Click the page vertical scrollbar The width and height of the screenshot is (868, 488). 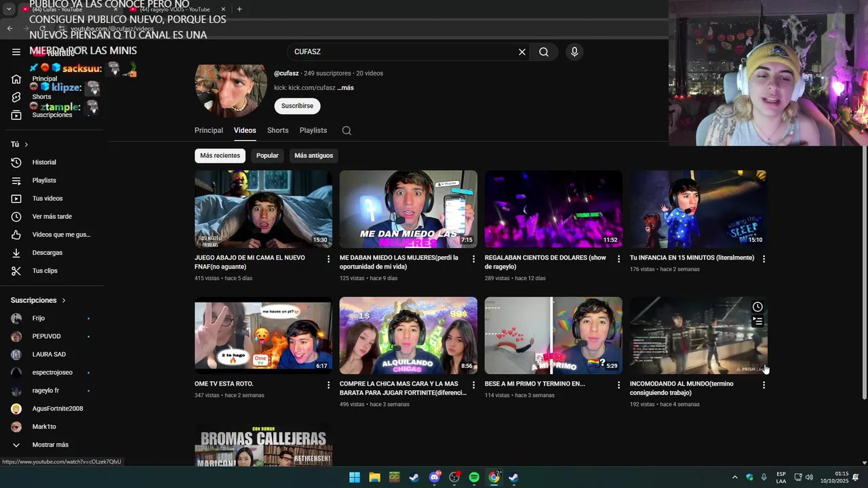coord(864,271)
